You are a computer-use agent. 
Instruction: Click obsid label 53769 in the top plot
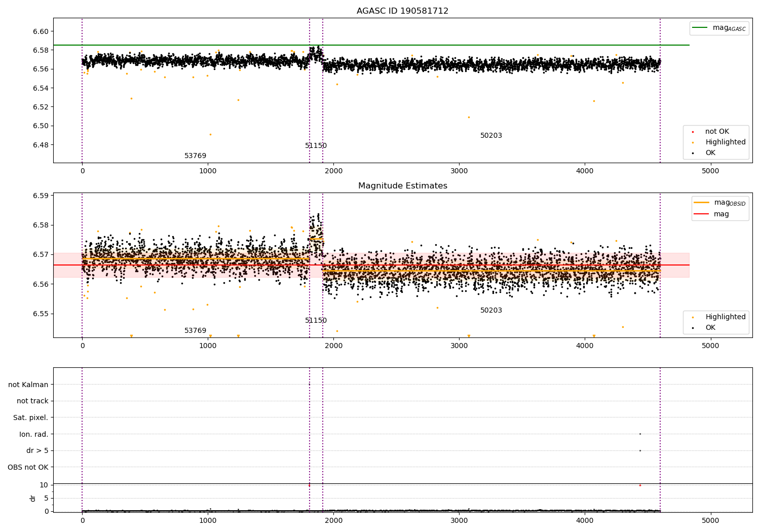[195, 156]
